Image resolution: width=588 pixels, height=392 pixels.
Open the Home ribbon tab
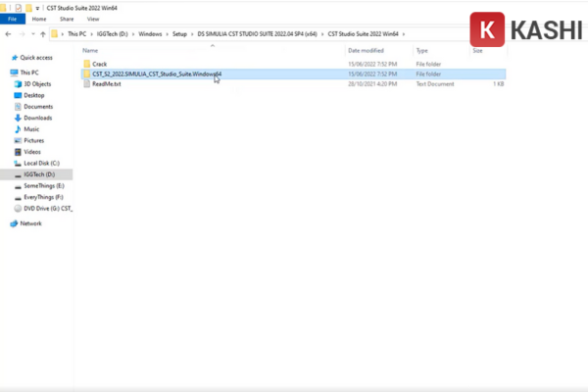[39, 19]
